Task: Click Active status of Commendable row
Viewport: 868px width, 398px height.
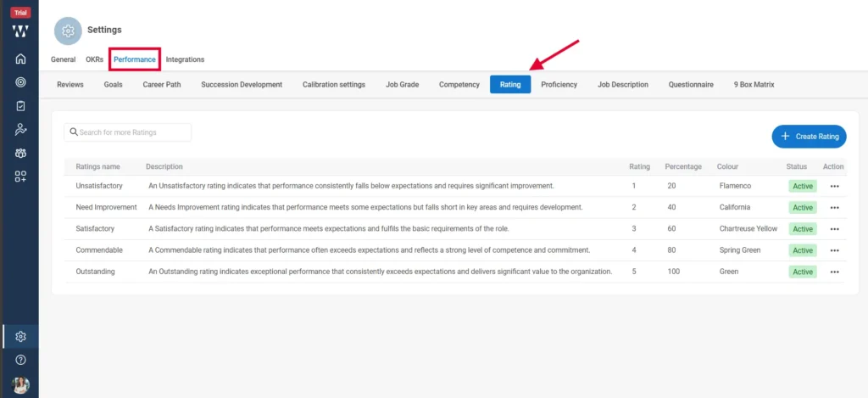Action: 803,250
